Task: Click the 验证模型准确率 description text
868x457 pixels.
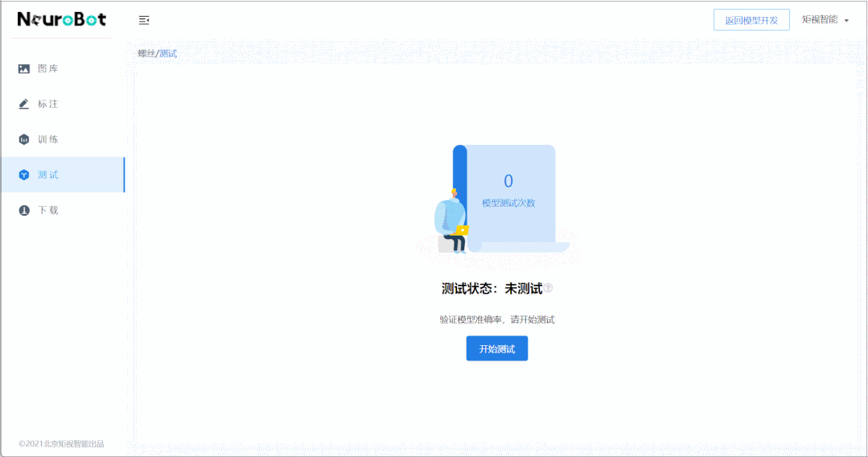Action: [496, 319]
